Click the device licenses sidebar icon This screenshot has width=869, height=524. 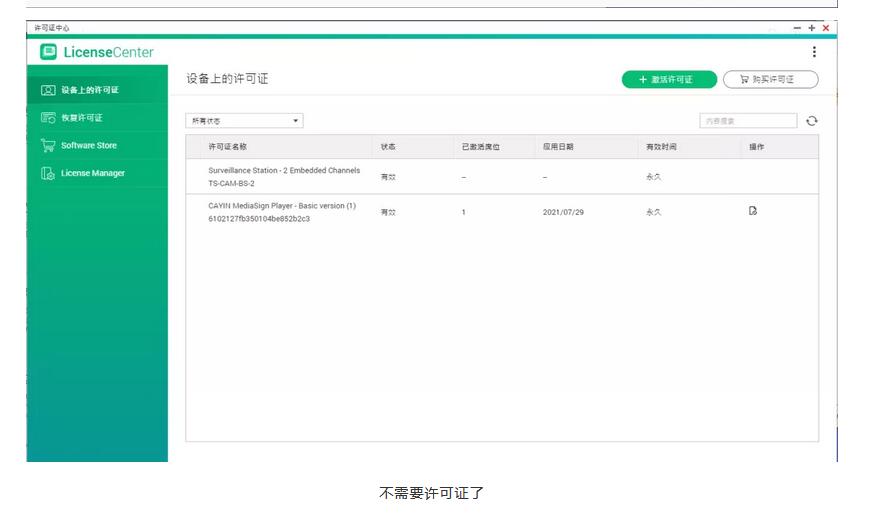tap(48, 90)
